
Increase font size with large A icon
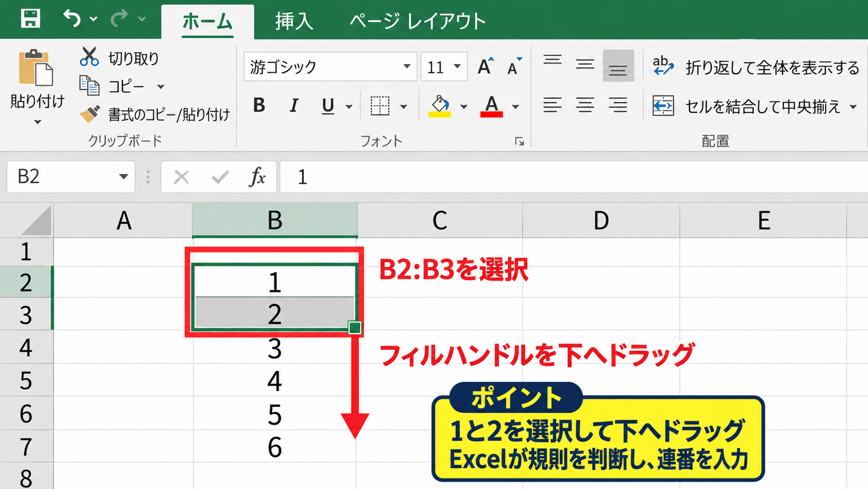(485, 67)
